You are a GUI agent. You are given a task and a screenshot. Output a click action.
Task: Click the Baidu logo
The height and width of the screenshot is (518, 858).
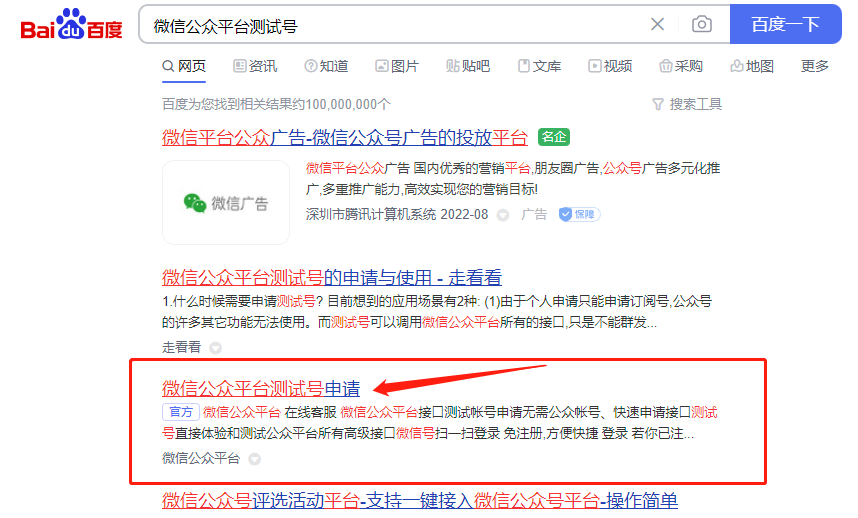point(71,25)
